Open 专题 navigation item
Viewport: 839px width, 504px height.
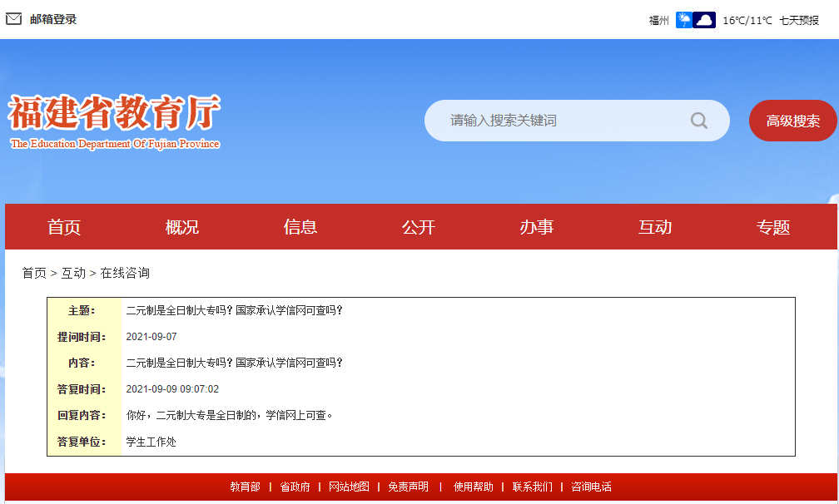tap(773, 227)
